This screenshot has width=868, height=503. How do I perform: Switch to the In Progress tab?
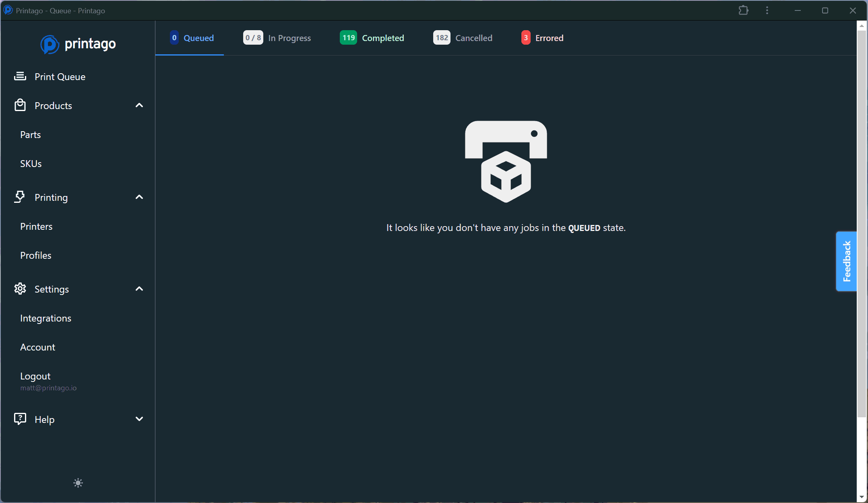click(277, 38)
